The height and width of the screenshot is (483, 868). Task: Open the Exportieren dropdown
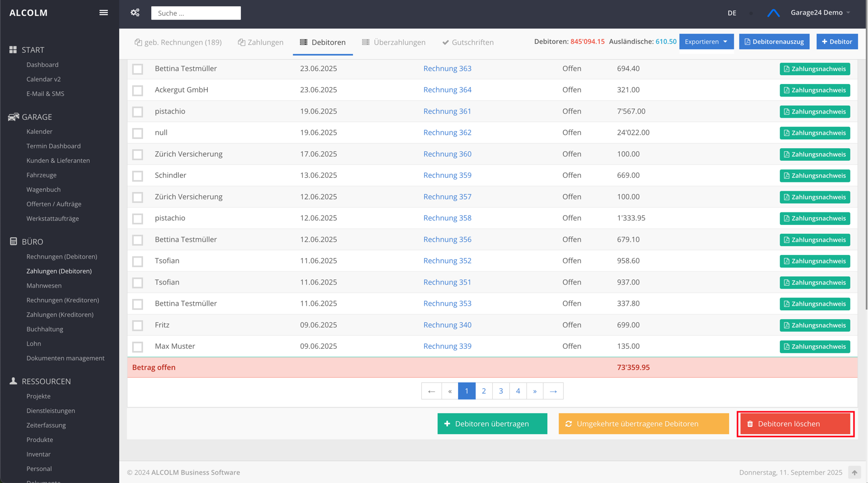pyautogui.click(x=706, y=41)
